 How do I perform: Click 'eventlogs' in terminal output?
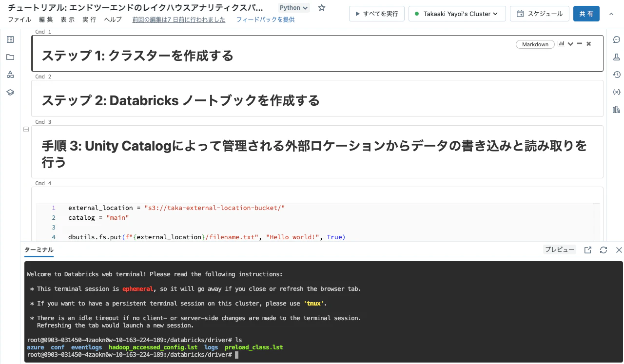click(x=87, y=347)
